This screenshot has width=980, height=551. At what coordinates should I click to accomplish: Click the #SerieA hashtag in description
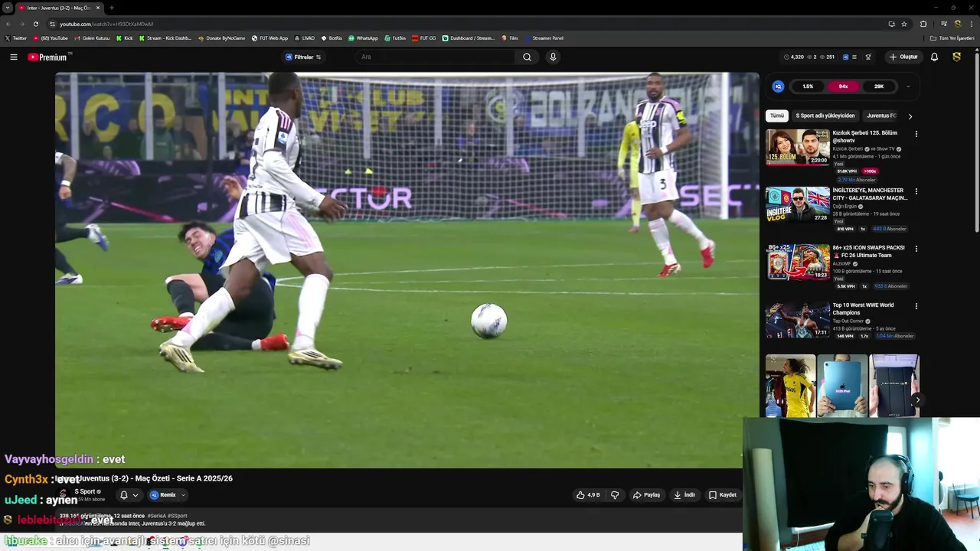157,516
